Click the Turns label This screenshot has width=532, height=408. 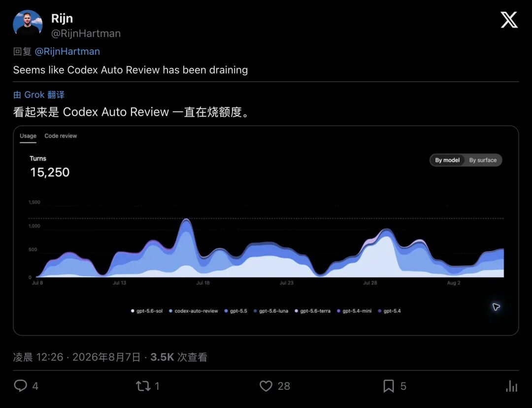click(38, 158)
